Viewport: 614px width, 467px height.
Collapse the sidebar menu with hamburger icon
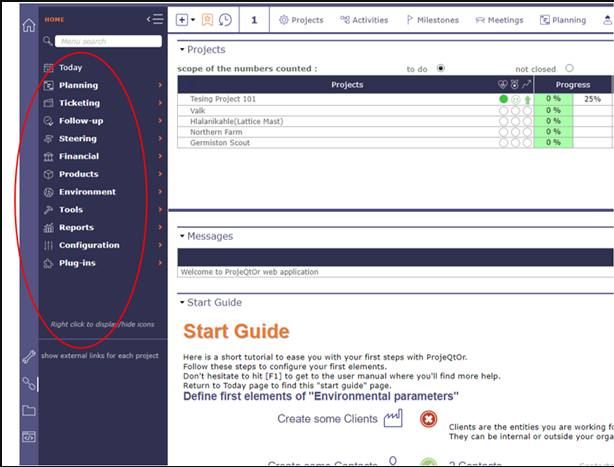pyautogui.click(x=155, y=19)
